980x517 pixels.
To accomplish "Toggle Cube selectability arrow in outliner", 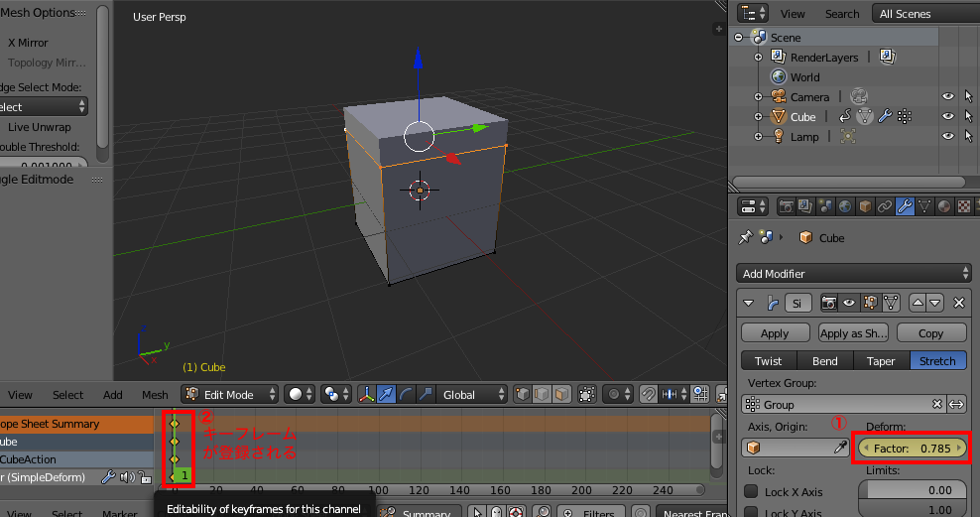I will [969, 116].
